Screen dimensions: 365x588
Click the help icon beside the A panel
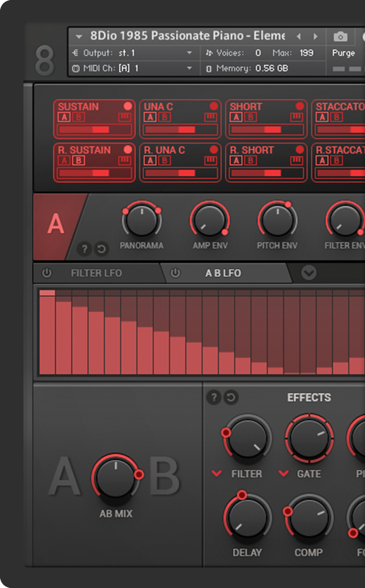tap(84, 249)
